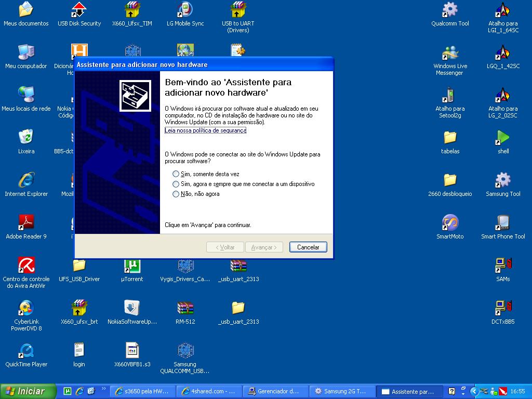Launch Internet Explorer desktop icon

coord(26,184)
